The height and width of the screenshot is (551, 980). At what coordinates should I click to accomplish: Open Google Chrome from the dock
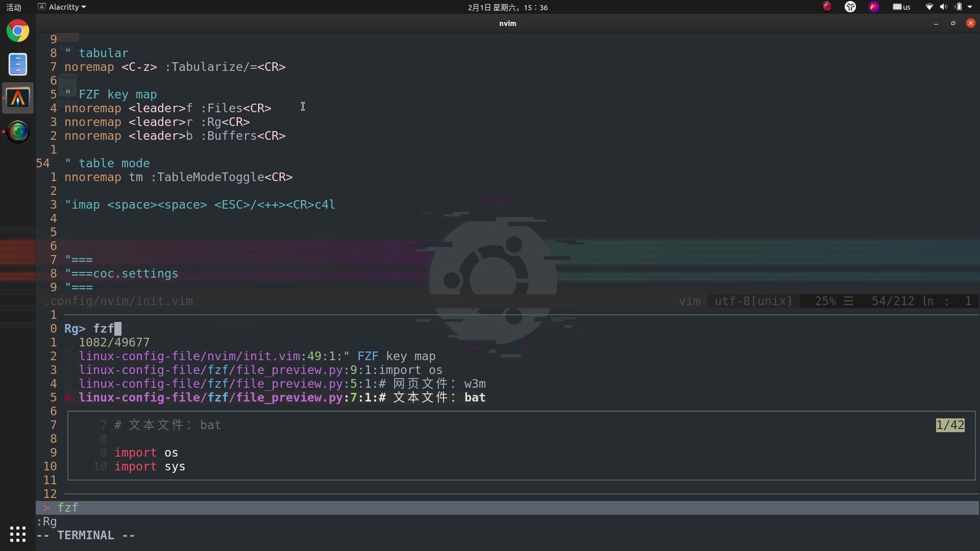pyautogui.click(x=18, y=32)
